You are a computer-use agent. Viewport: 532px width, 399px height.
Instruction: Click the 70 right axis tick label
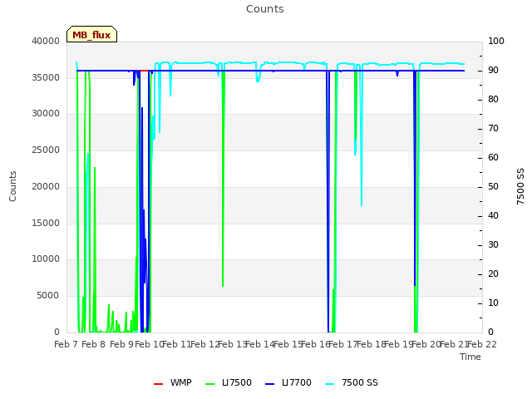493,129
